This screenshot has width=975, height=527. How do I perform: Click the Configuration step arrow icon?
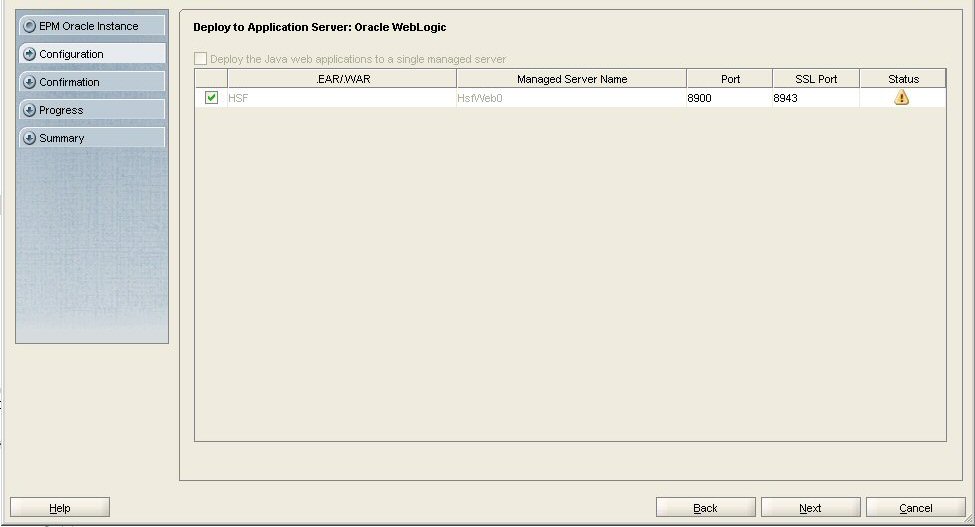(x=29, y=54)
